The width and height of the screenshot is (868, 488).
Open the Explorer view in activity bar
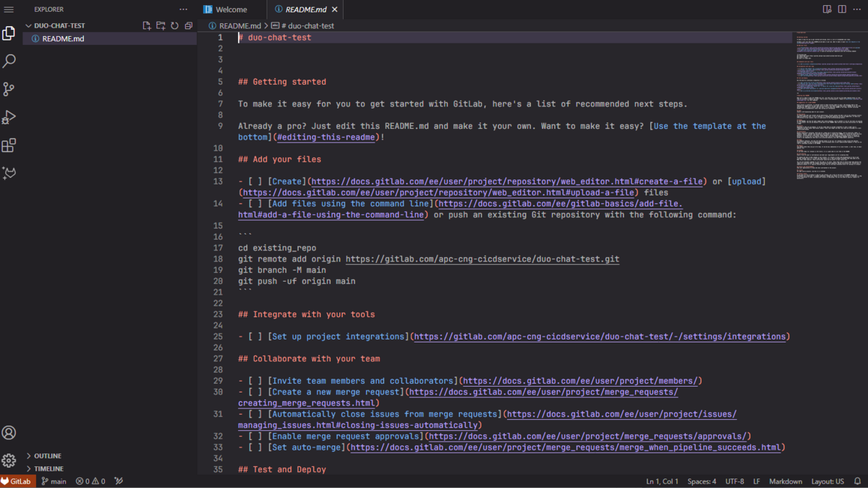9,33
